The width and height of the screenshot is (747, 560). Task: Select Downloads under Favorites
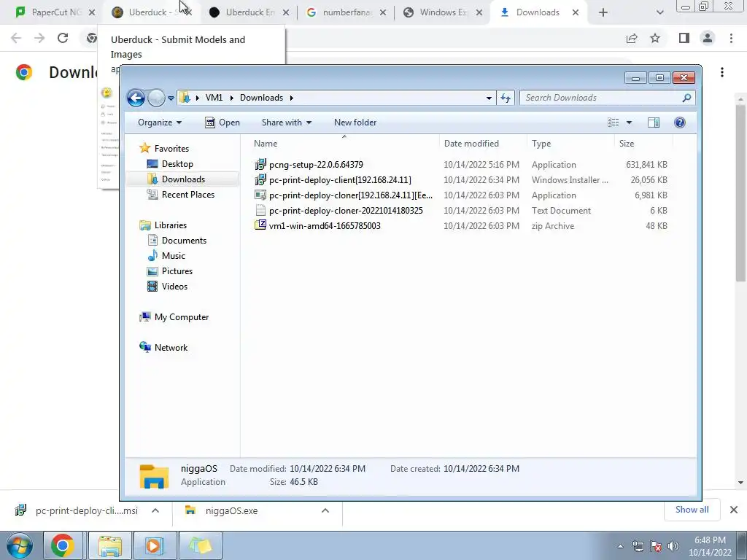tap(177, 179)
